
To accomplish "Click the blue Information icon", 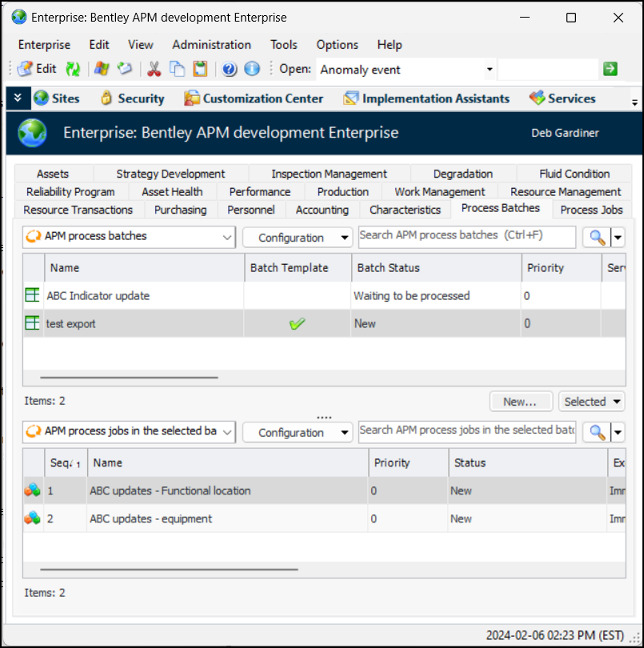I will coord(252,69).
